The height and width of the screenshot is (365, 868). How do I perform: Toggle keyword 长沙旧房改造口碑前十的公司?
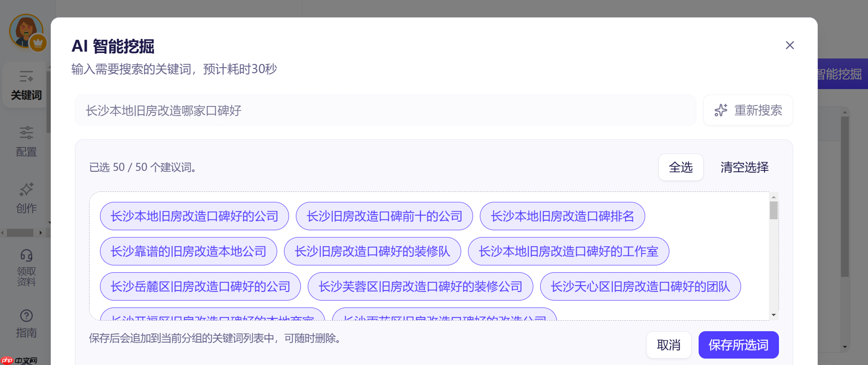(384, 216)
